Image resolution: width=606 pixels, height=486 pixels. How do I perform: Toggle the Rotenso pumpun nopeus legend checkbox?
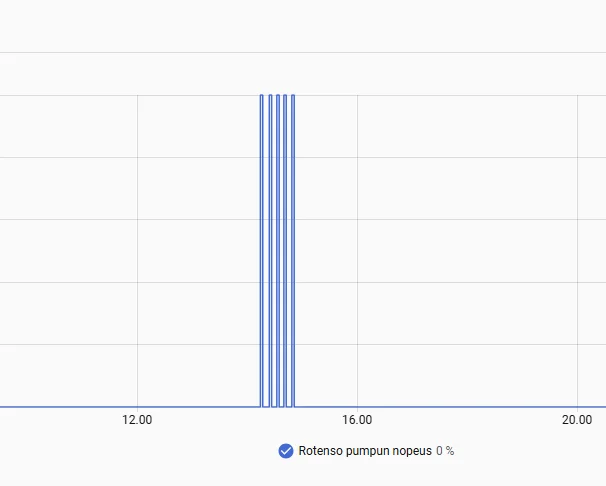(x=286, y=451)
